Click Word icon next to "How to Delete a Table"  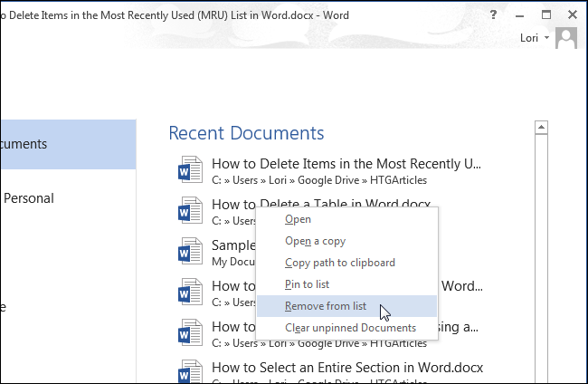tap(190, 211)
